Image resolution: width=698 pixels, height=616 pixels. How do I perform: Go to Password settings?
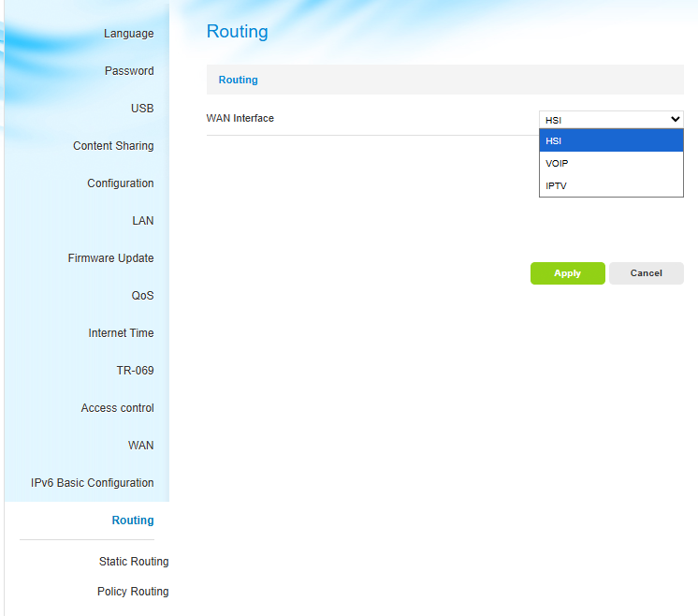pyautogui.click(x=129, y=71)
